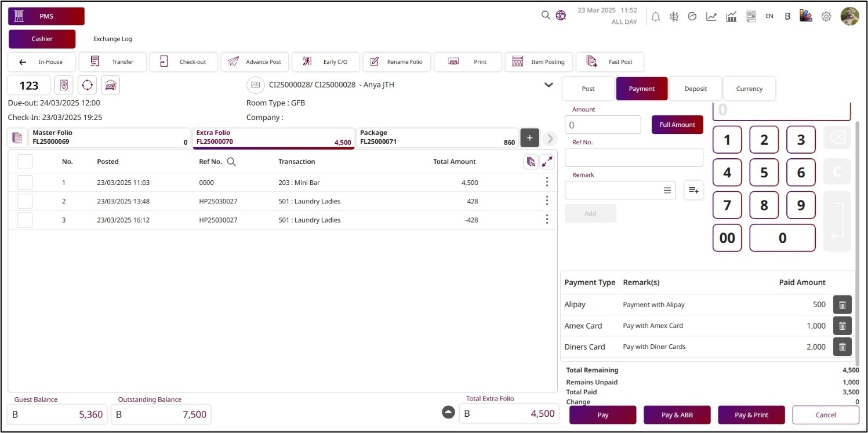
Task: Expand the folio table to full view
Action: coord(547,162)
